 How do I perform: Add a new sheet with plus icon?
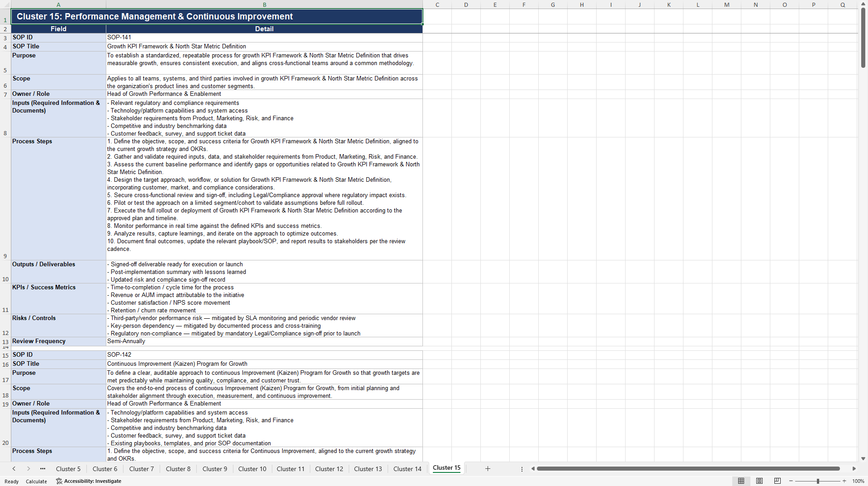pyautogui.click(x=488, y=469)
